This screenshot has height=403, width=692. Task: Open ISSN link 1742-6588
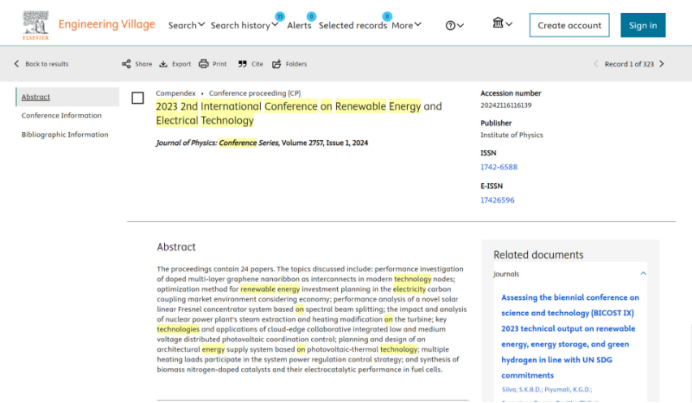pyautogui.click(x=499, y=167)
